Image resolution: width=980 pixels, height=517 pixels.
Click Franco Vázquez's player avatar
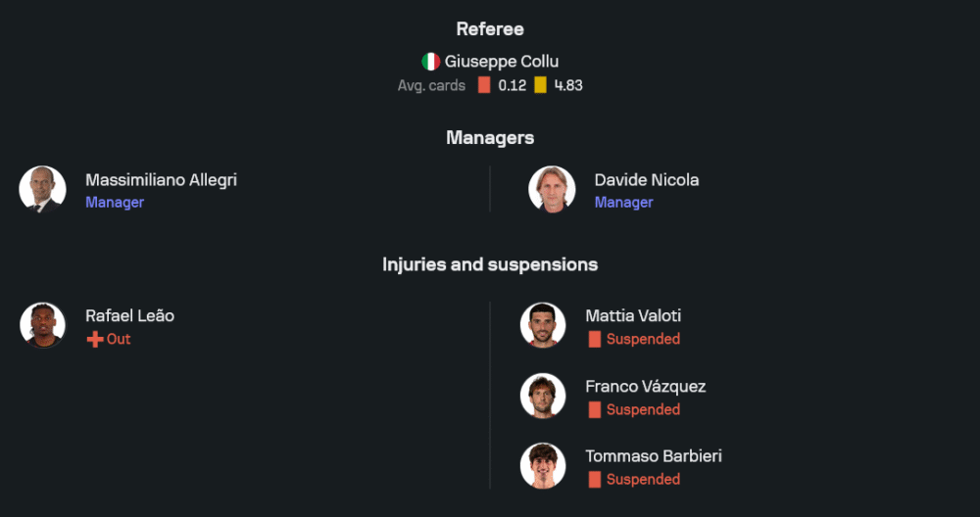(x=543, y=396)
